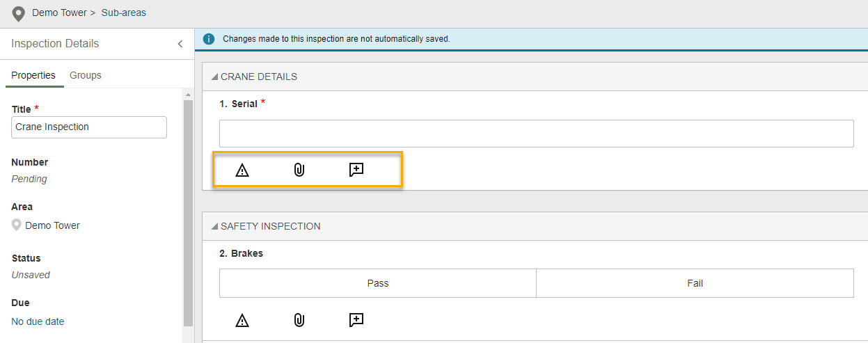Create an issue for the Brakes item

point(242,320)
